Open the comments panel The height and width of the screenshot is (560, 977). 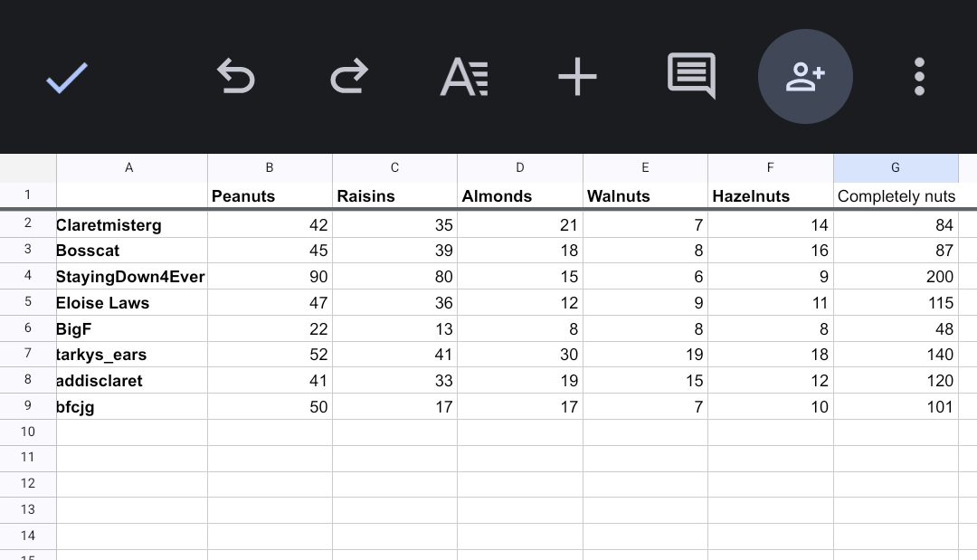(x=691, y=76)
